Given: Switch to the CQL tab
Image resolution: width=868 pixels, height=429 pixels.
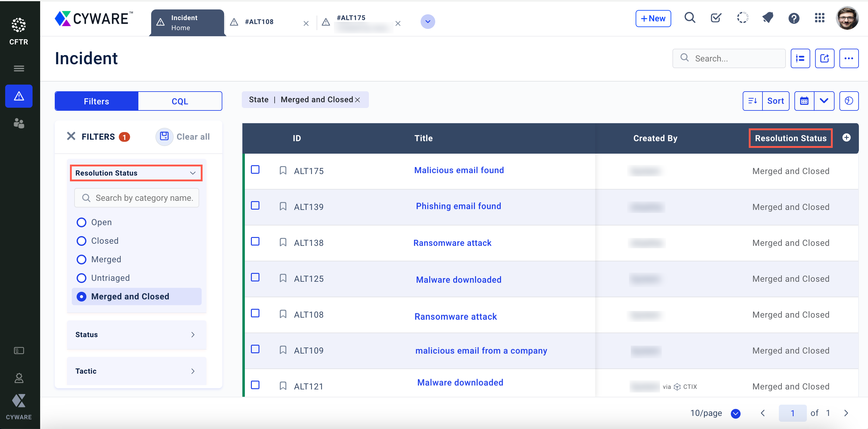Looking at the screenshot, I should pos(180,101).
